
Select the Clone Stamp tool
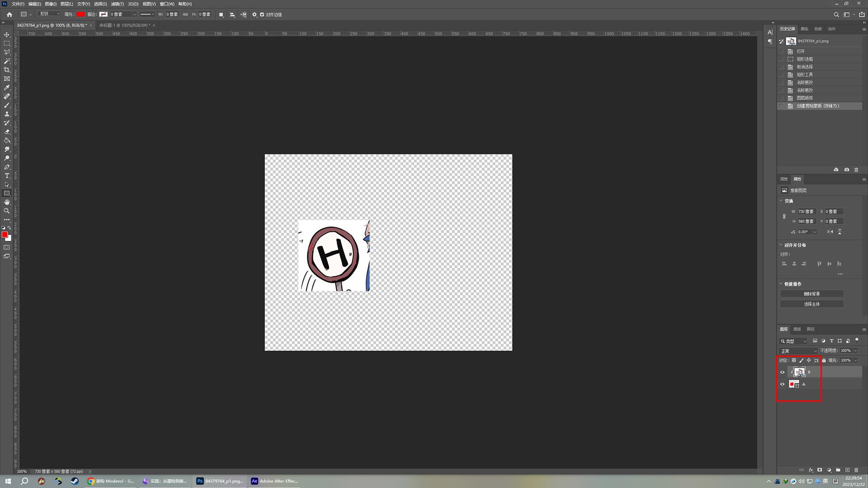tap(7, 114)
